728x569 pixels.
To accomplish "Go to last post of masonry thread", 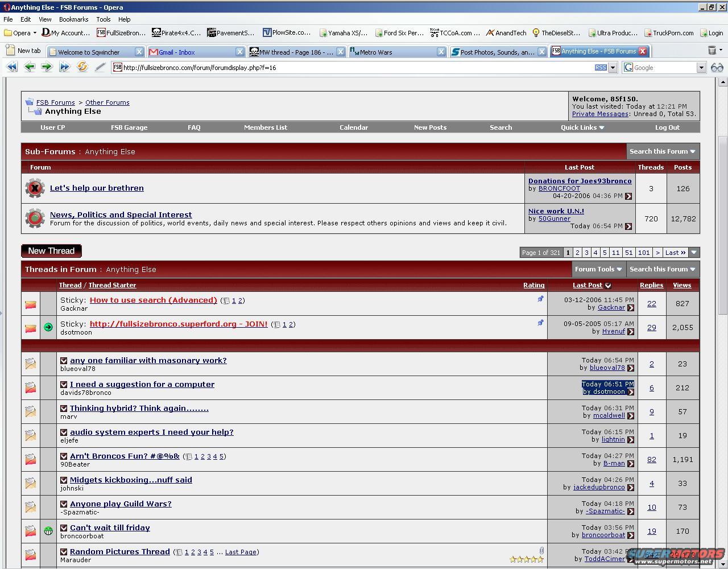I will (x=630, y=368).
